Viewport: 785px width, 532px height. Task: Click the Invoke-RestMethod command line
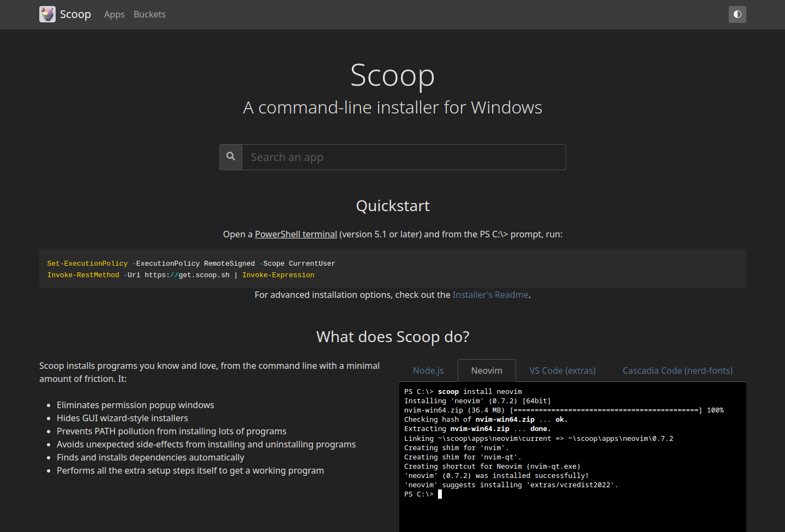click(181, 275)
